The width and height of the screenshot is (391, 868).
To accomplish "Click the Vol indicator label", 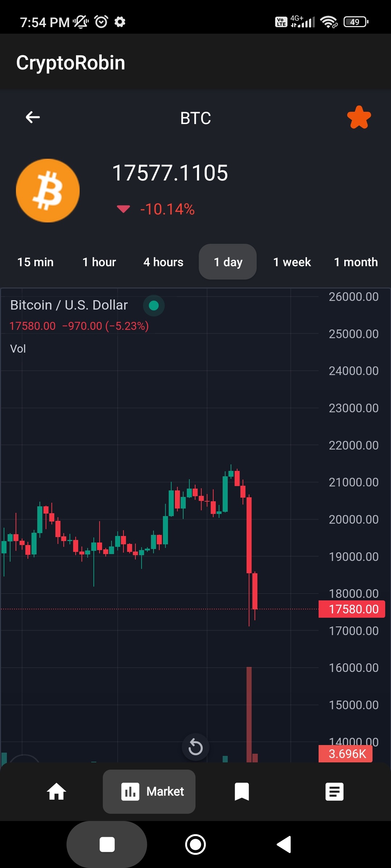I will pyautogui.click(x=18, y=349).
